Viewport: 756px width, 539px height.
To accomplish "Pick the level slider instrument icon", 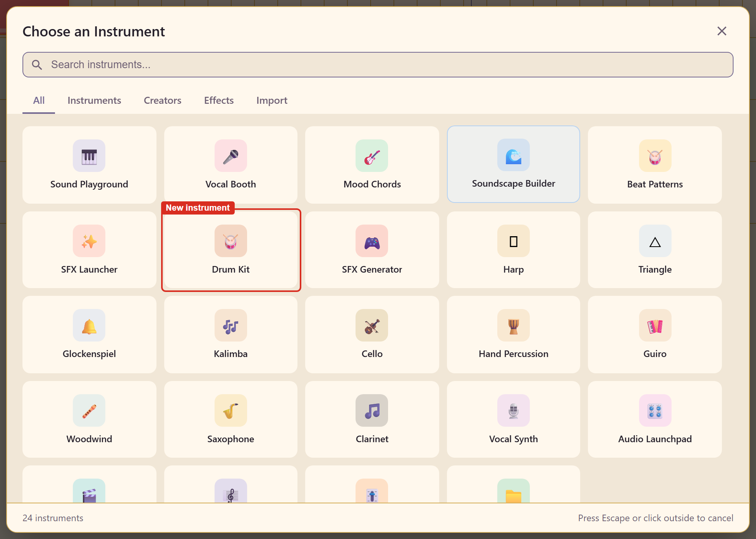I will (x=372, y=491).
